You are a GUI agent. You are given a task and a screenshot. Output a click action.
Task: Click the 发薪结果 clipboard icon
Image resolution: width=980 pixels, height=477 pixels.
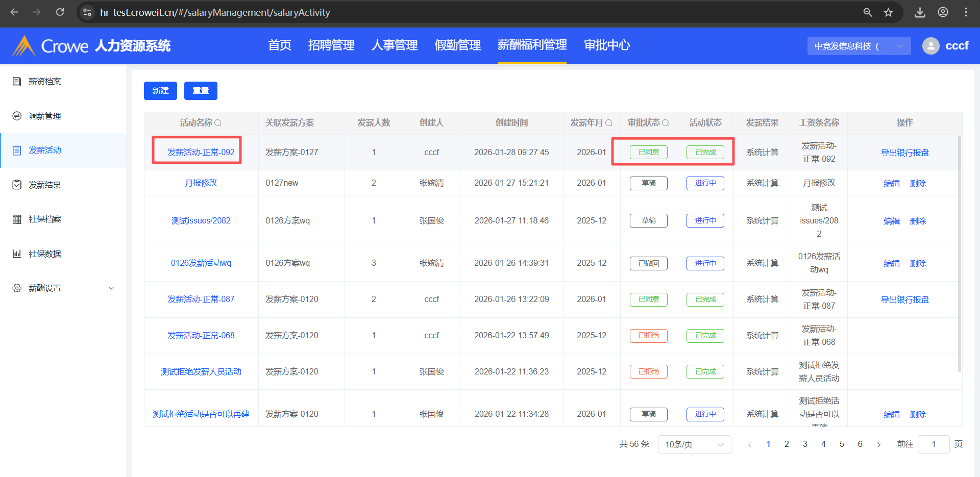[x=17, y=185]
